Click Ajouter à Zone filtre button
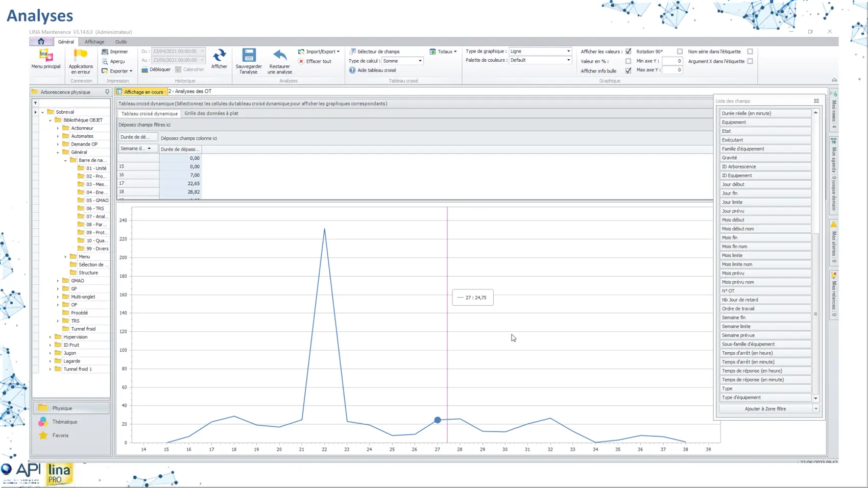This screenshot has width=868, height=488. click(x=765, y=409)
